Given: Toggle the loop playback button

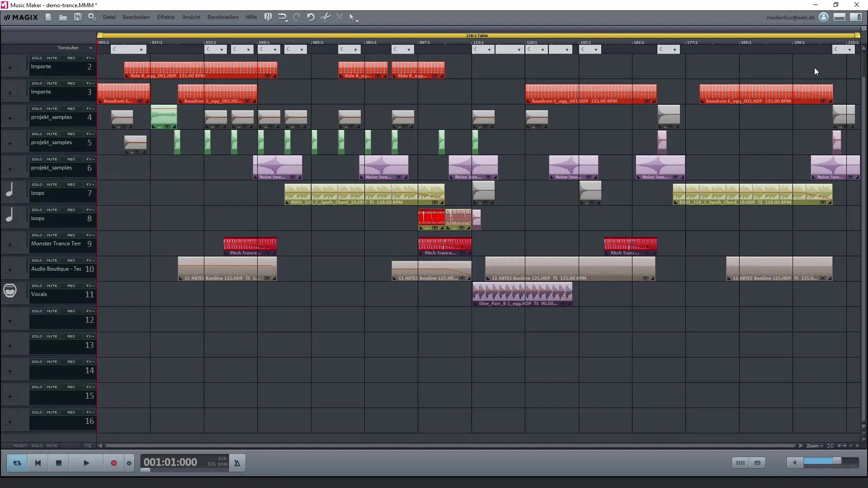Looking at the screenshot, I should click(17, 463).
